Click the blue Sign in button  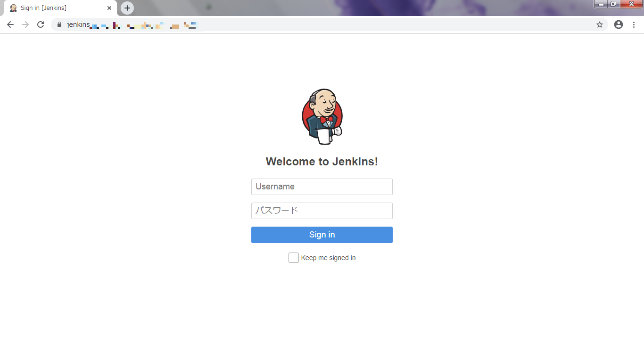coord(322,235)
